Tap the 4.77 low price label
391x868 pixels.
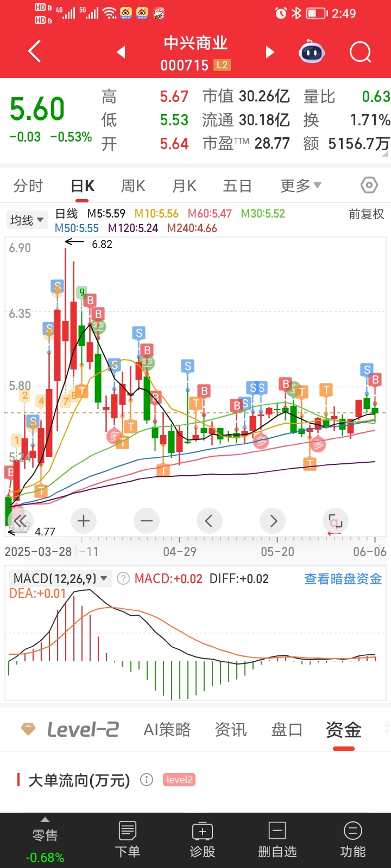(45, 532)
